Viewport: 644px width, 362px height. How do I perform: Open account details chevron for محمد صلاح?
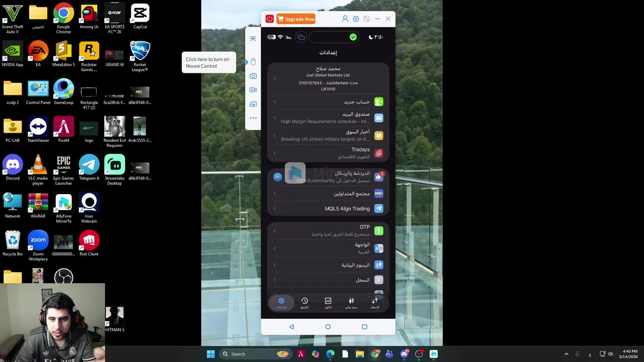(275, 78)
